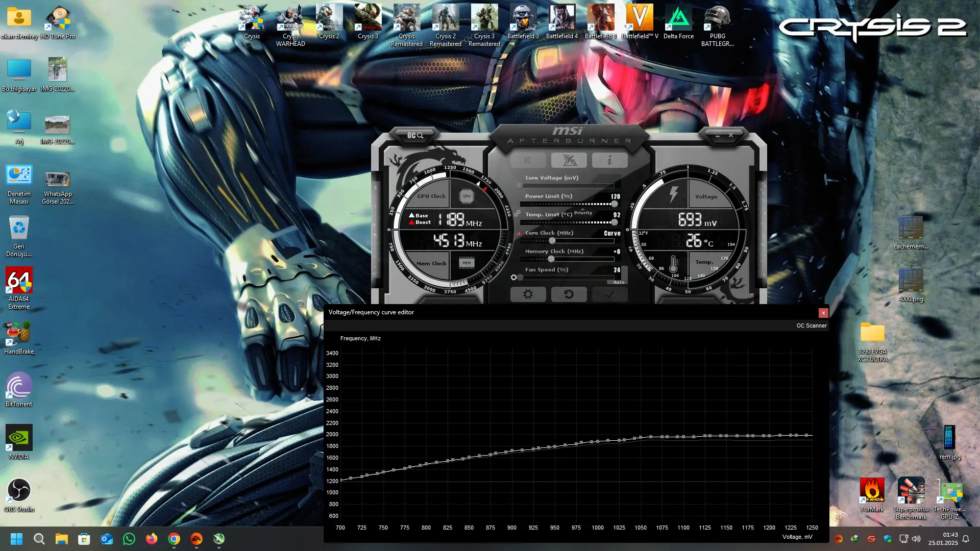The width and height of the screenshot is (980, 551).
Task: Click the Temp. Limit value 92
Action: coord(617,215)
